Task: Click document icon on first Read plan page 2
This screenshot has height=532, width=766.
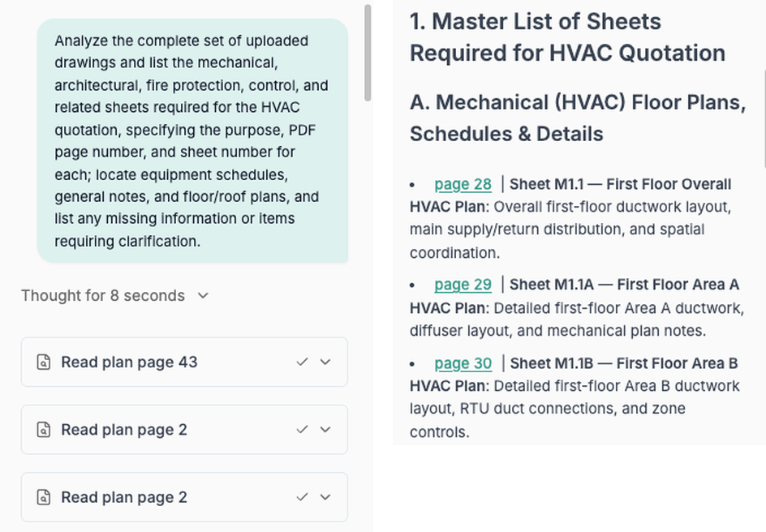Action: pyautogui.click(x=44, y=430)
